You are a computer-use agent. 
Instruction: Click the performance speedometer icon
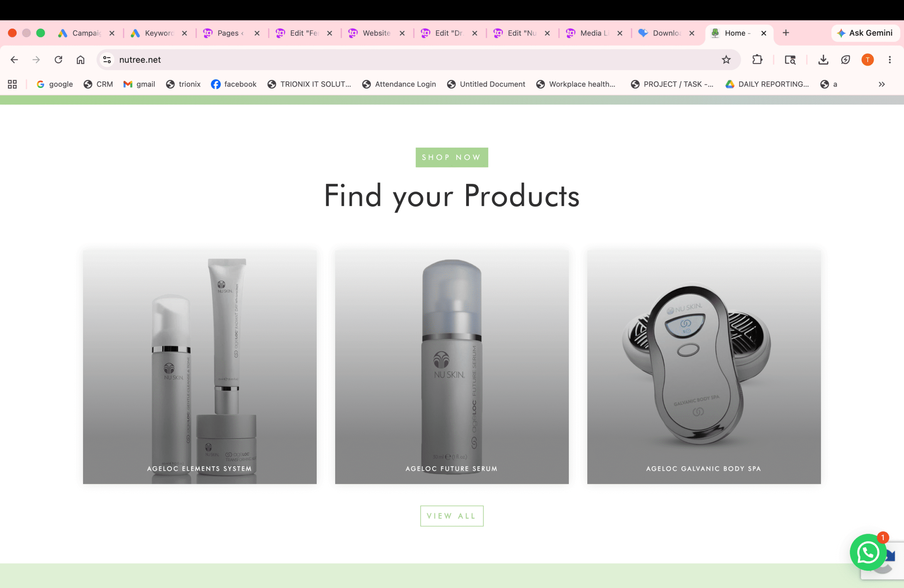(845, 60)
